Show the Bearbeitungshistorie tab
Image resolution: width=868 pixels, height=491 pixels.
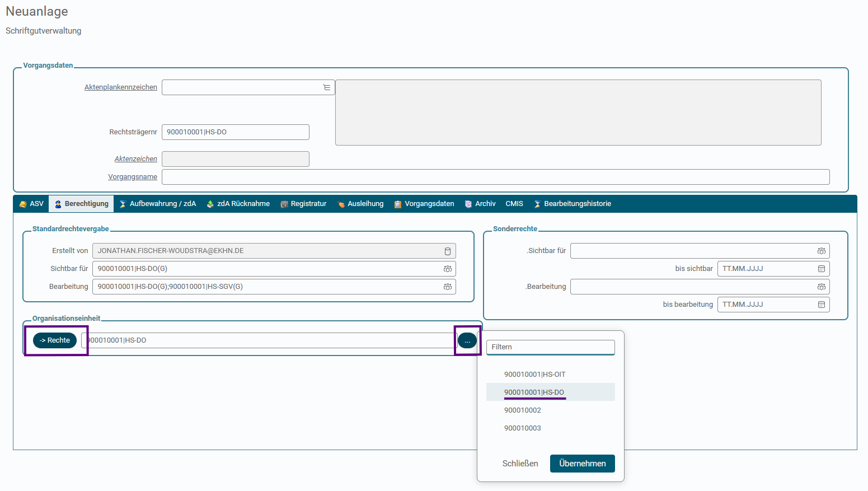point(573,204)
